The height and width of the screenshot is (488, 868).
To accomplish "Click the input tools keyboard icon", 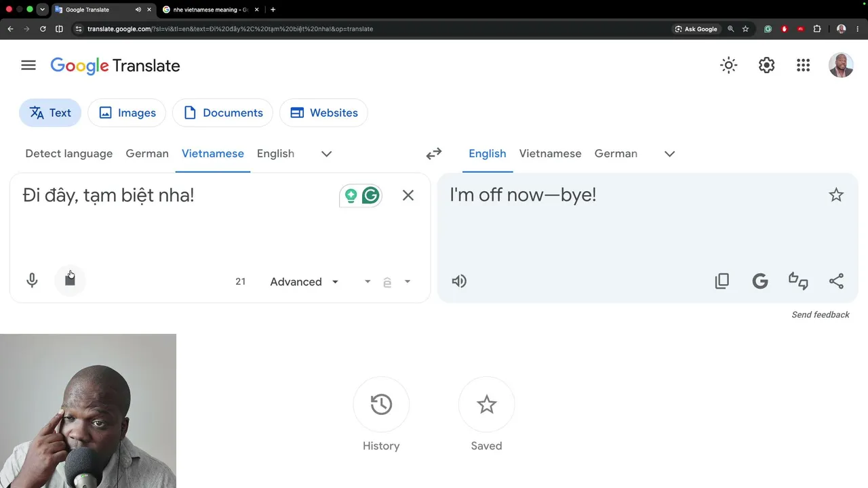I will (x=387, y=282).
